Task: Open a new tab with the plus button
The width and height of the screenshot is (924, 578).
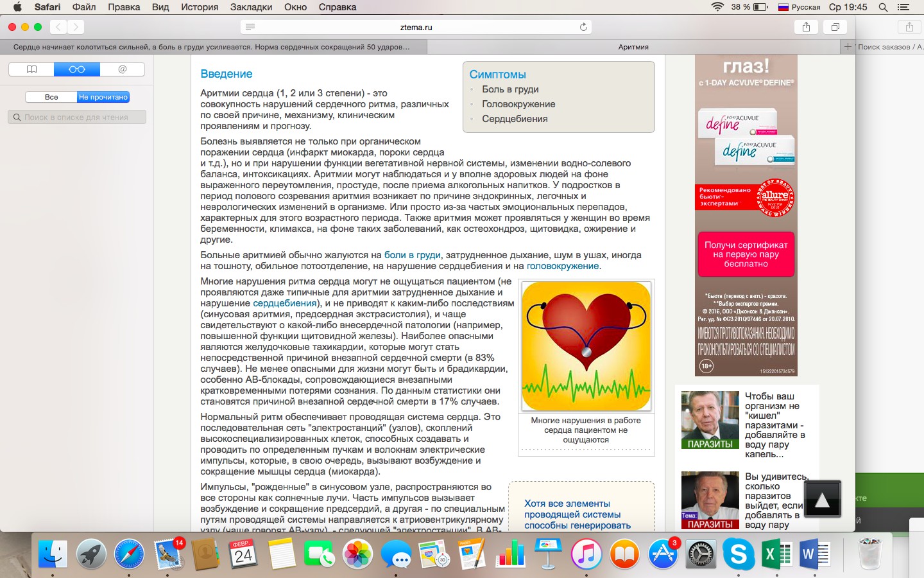Action: [848, 47]
